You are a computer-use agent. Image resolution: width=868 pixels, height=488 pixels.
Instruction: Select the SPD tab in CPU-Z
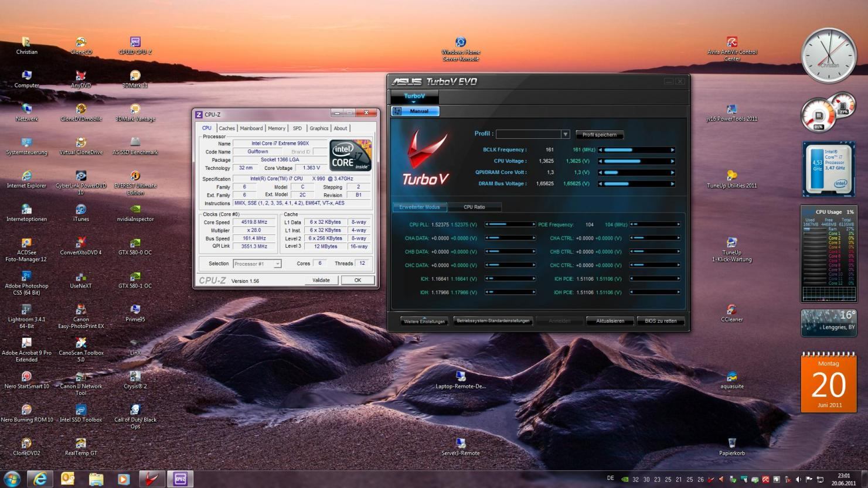tap(297, 128)
